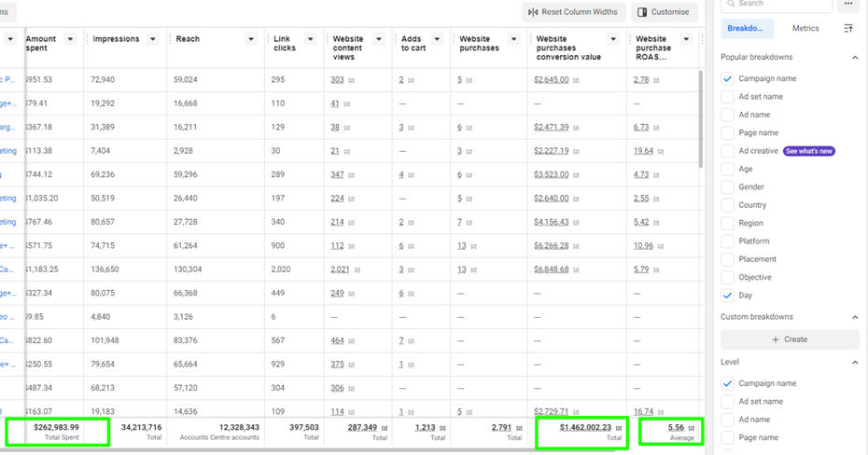The width and height of the screenshot is (868, 455).
Task: Collapse the Popular breakdowns section
Action: click(854, 58)
